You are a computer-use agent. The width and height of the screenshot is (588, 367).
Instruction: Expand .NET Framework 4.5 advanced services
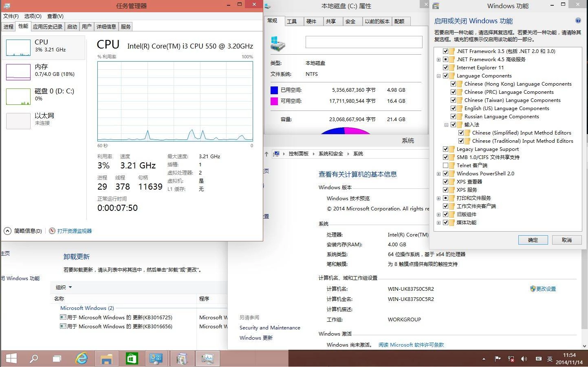click(x=438, y=60)
